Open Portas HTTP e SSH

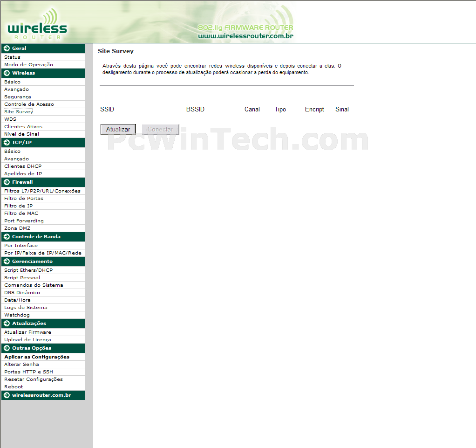[x=28, y=372]
